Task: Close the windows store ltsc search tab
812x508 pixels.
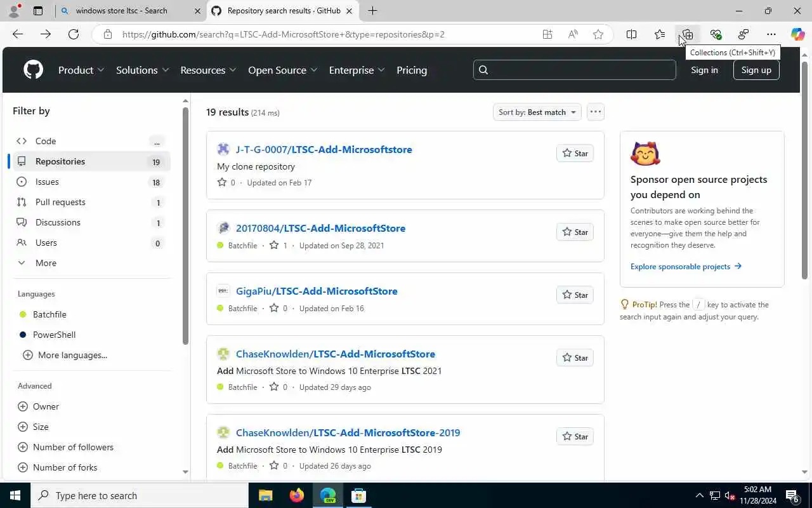Action: (x=197, y=11)
